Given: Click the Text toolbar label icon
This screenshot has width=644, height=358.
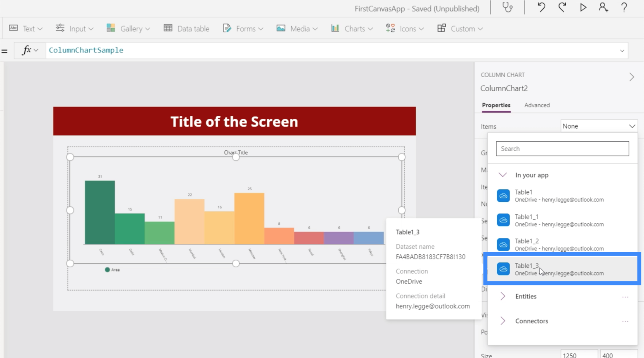Looking at the screenshot, I should (13, 28).
